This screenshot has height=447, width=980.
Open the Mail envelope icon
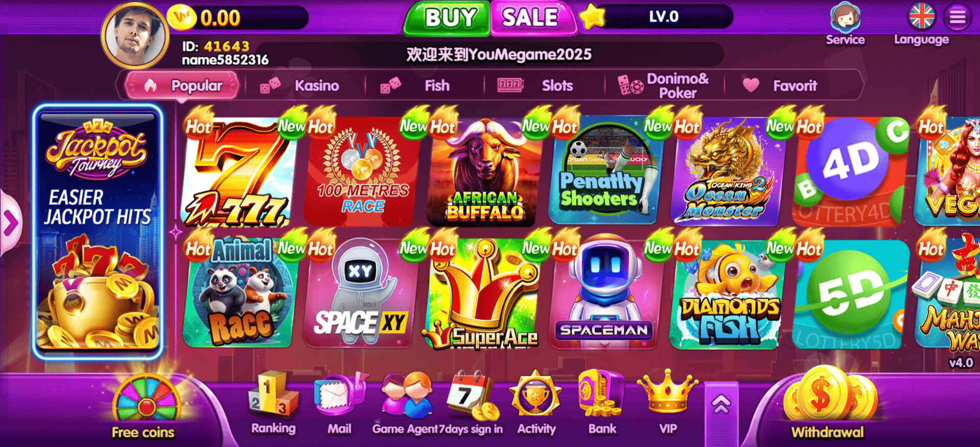[x=340, y=395]
